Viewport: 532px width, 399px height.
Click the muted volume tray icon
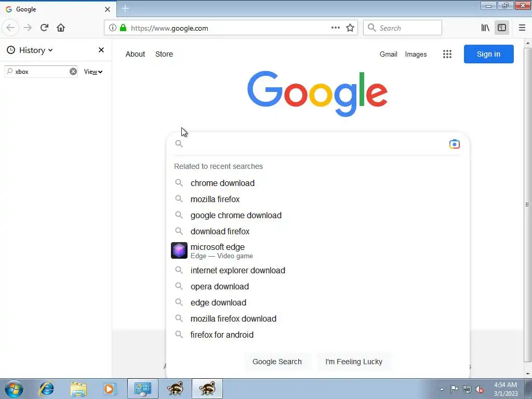480,389
